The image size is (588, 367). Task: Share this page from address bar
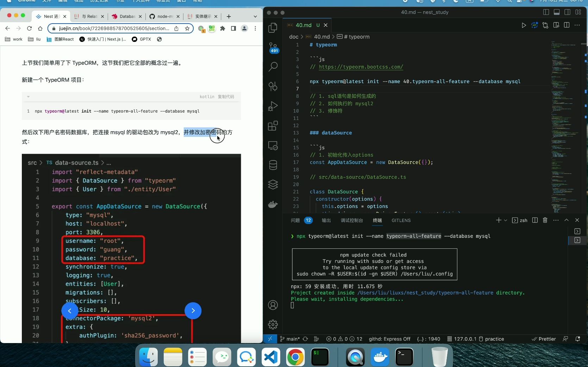click(x=176, y=29)
